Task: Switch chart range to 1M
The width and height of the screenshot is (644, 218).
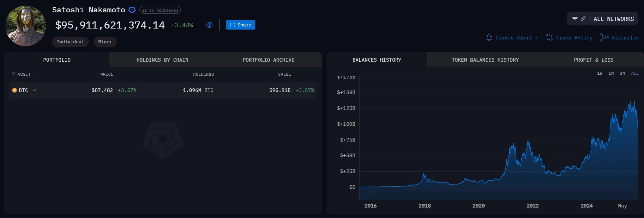Action: (x=611, y=73)
